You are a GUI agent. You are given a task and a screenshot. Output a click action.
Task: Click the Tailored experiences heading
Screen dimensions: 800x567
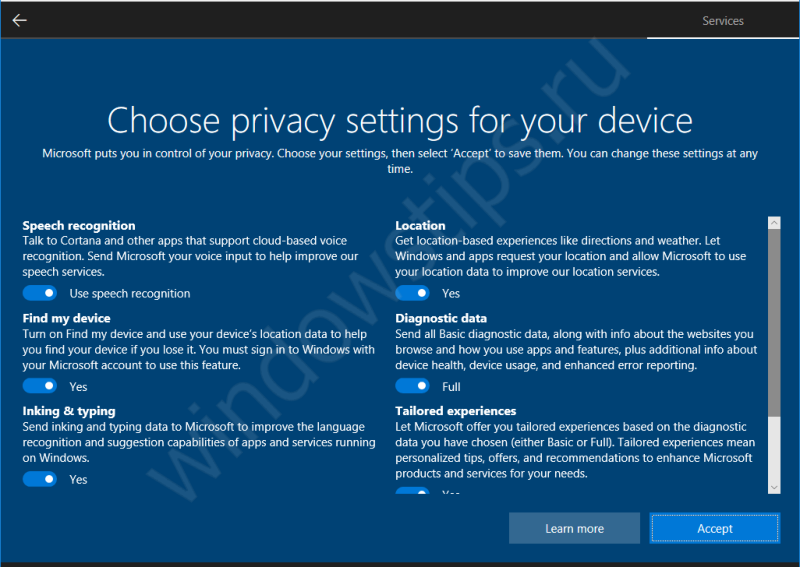pos(456,411)
